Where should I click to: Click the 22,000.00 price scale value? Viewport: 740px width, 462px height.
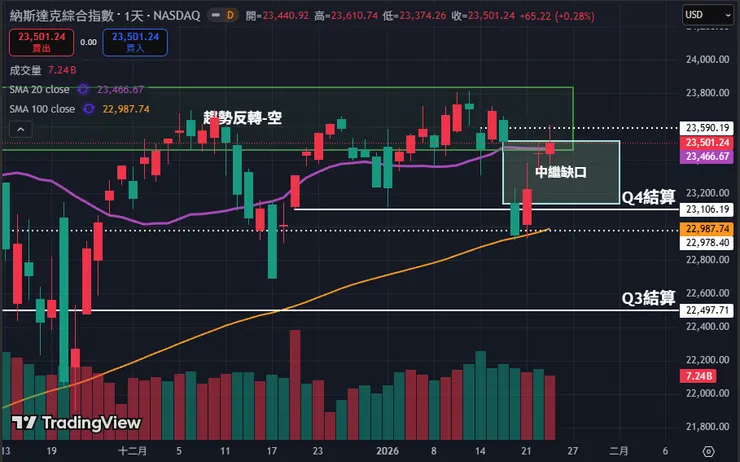point(707,393)
